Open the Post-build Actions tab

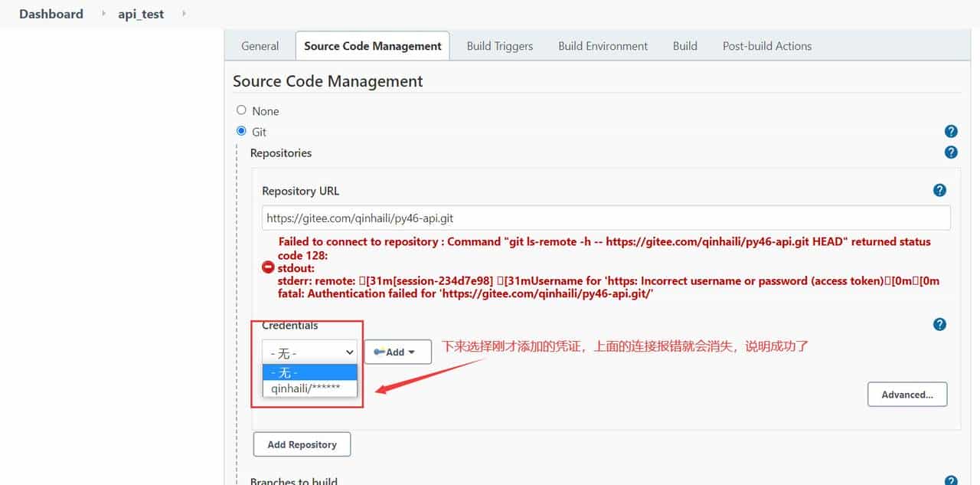pos(766,45)
